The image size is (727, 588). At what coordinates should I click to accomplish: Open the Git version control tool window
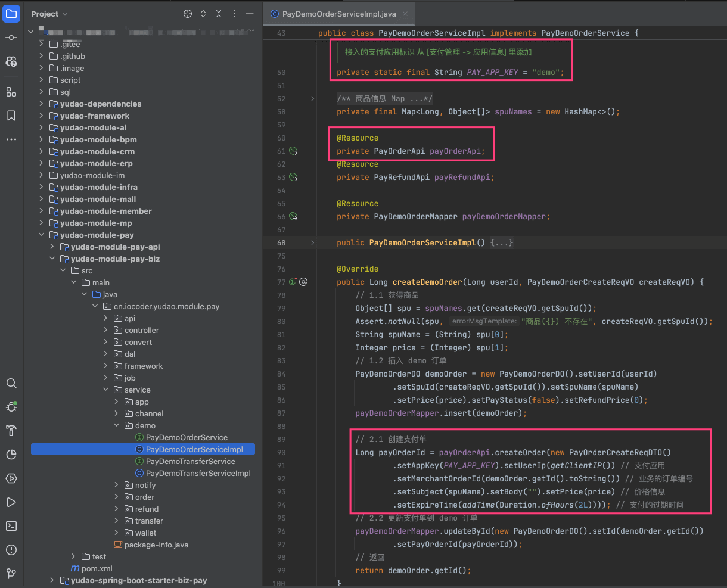pos(11,574)
